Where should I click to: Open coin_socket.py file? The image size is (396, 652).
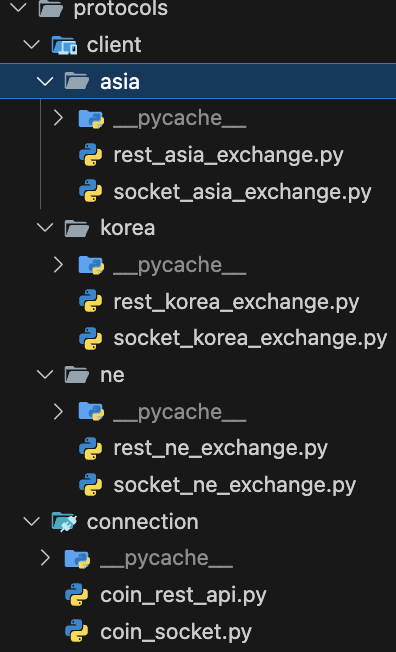point(176,632)
